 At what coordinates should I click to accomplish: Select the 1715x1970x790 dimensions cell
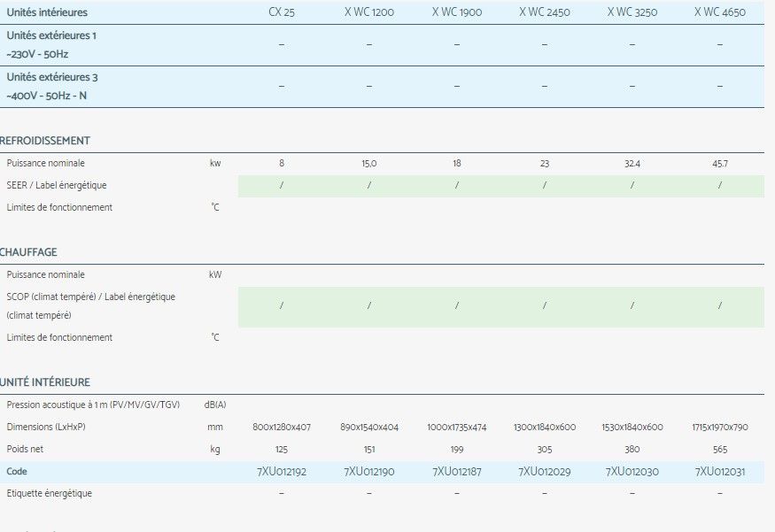pos(719,427)
